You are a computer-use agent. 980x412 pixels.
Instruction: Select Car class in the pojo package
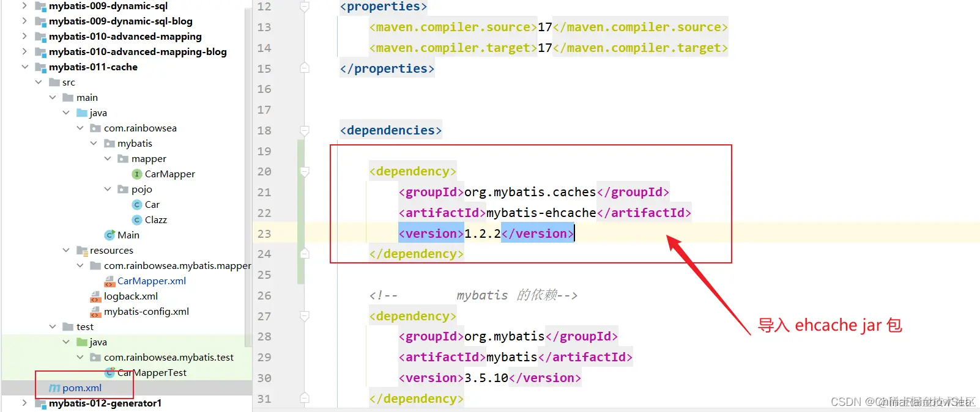(x=152, y=205)
